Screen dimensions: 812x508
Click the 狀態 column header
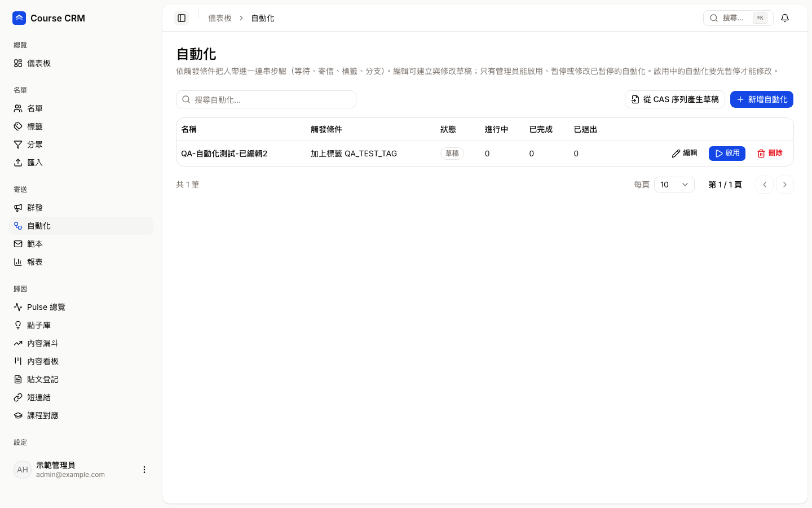448,129
